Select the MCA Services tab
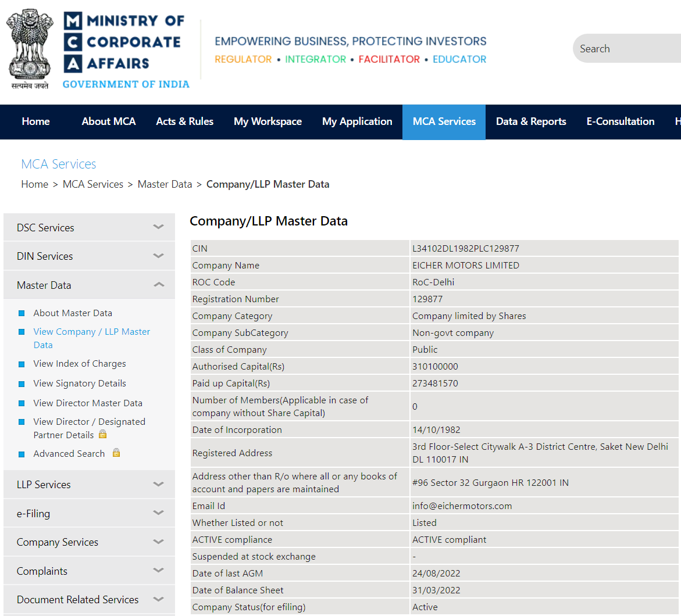The width and height of the screenshot is (681, 616). coord(444,121)
